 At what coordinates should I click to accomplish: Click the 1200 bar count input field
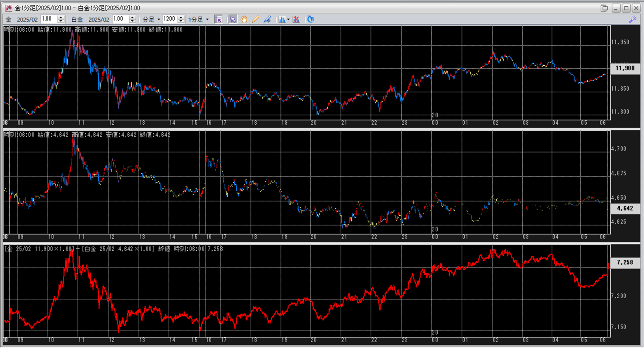(x=169, y=19)
